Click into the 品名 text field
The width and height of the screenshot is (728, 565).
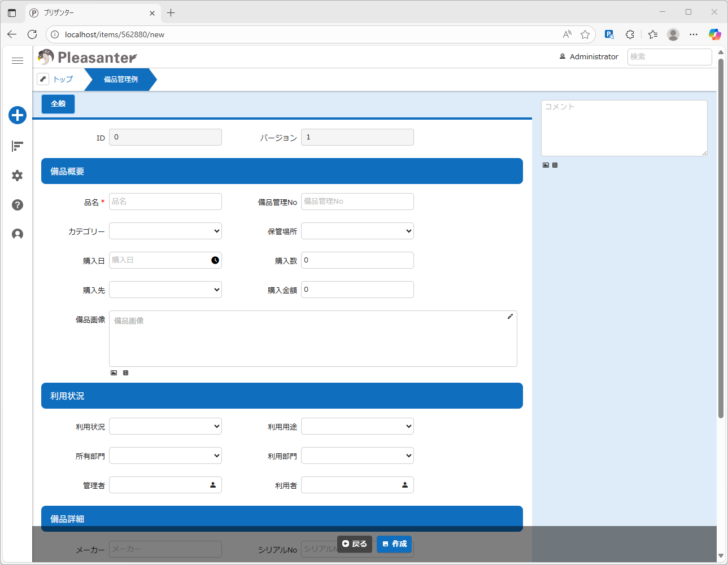[x=165, y=202]
